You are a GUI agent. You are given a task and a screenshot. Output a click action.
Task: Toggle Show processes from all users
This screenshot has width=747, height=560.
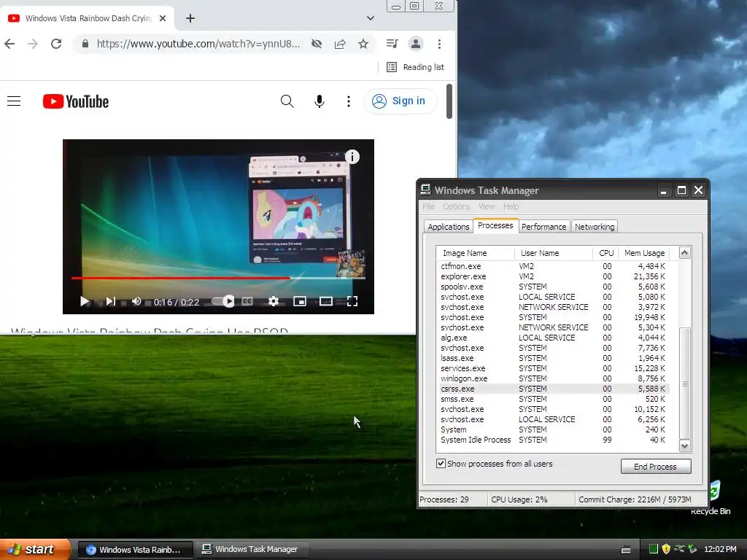click(x=441, y=463)
